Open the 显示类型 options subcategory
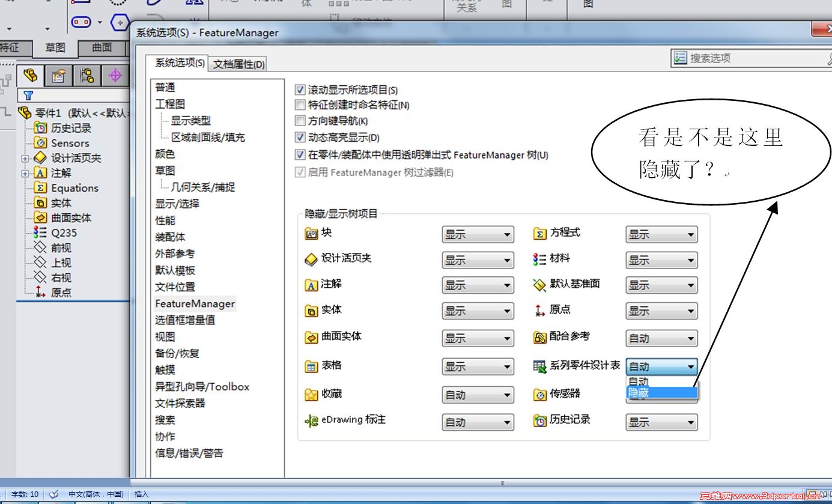 coord(191,121)
